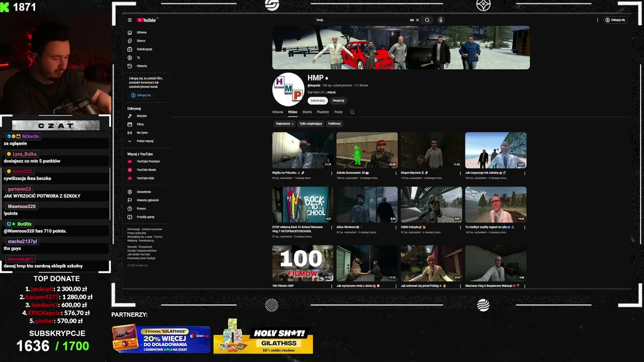Click Zaloguj się button in sidebar
This screenshot has width=644, height=362.
141,95
